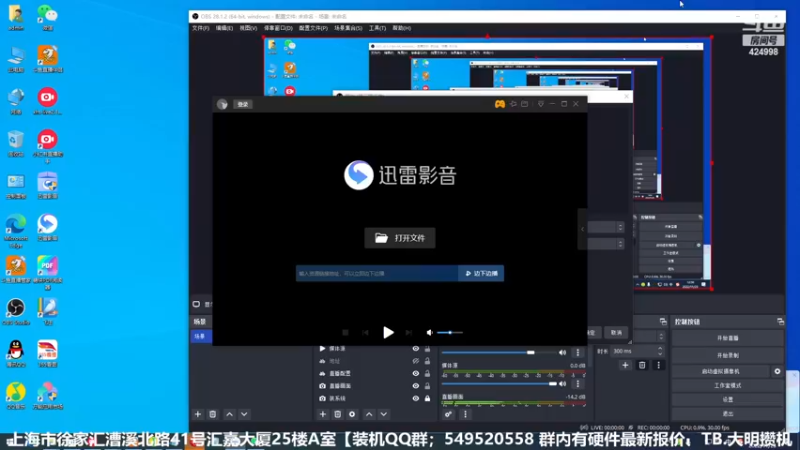Open the 配置文件(P) menu in OBS
Viewport: 800px width, 450px height.
click(x=313, y=28)
